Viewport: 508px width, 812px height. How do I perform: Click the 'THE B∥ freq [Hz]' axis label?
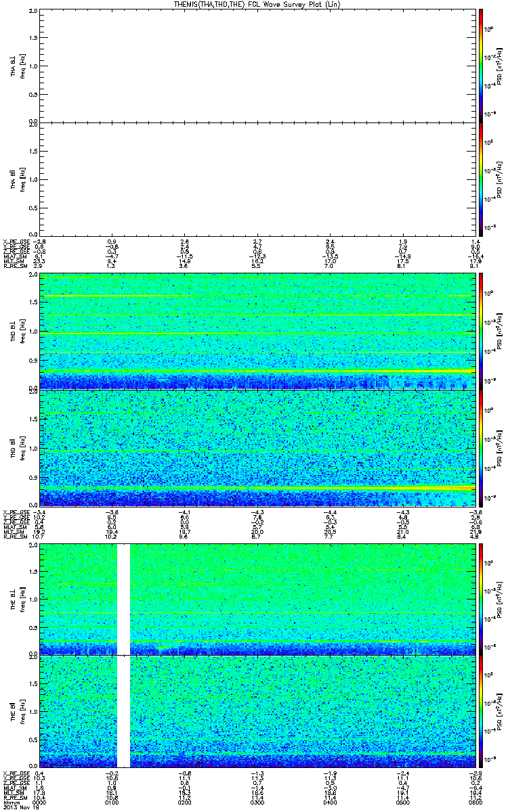(x=17, y=712)
